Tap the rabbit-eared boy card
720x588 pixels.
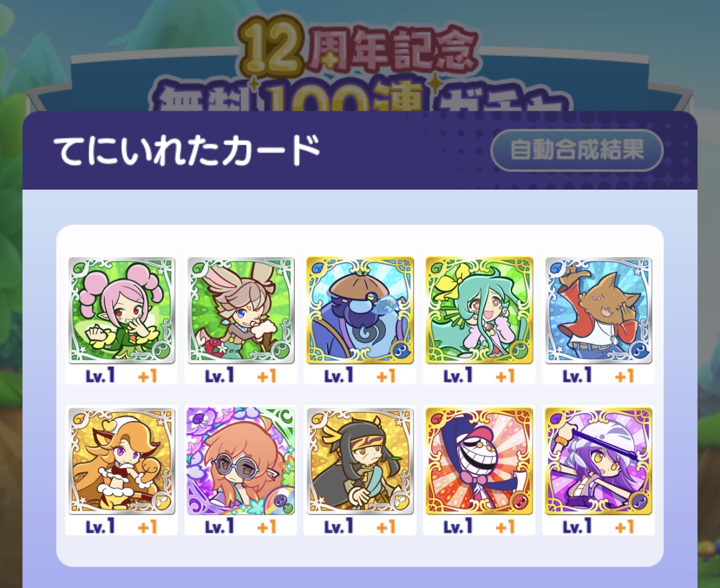coord(241,310)
